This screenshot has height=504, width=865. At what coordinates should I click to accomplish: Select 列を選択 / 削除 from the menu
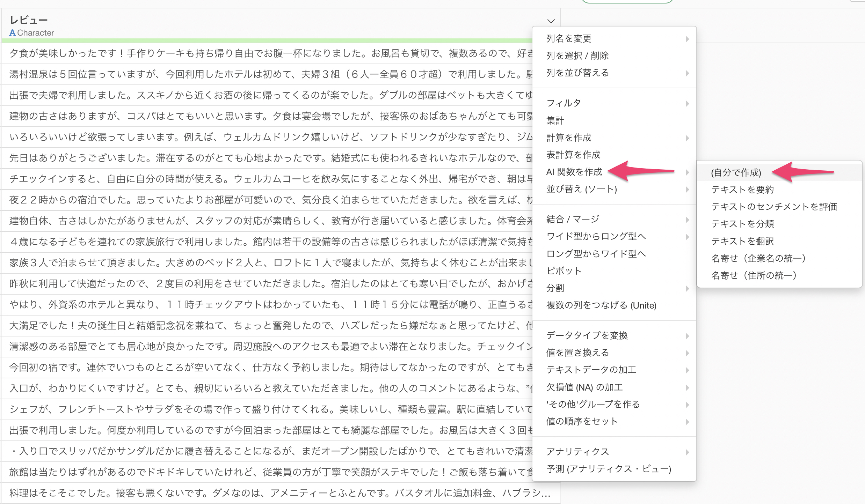pos(577,55)
